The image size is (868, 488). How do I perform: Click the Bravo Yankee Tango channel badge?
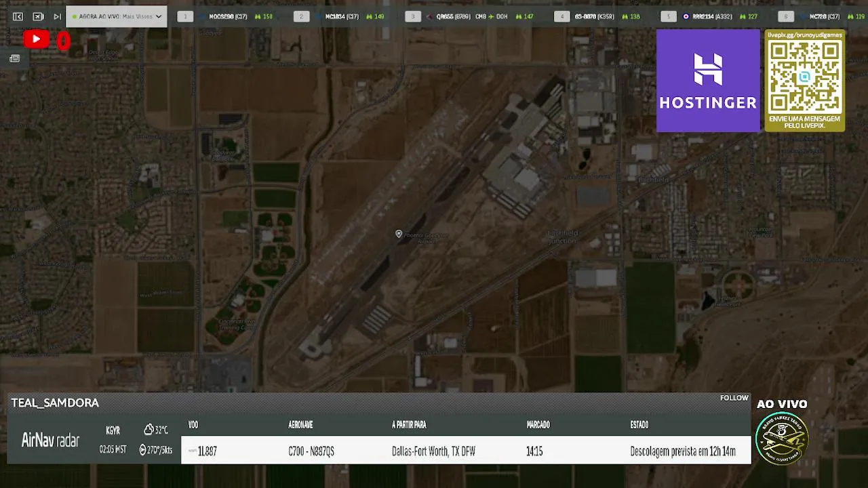[x=782, y=439]
